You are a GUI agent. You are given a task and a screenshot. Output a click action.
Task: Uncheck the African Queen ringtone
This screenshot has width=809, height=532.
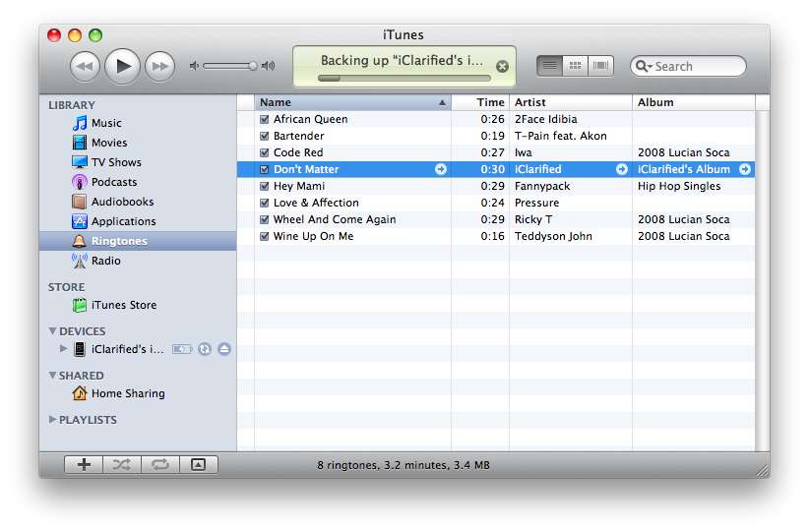click(264, 119)
